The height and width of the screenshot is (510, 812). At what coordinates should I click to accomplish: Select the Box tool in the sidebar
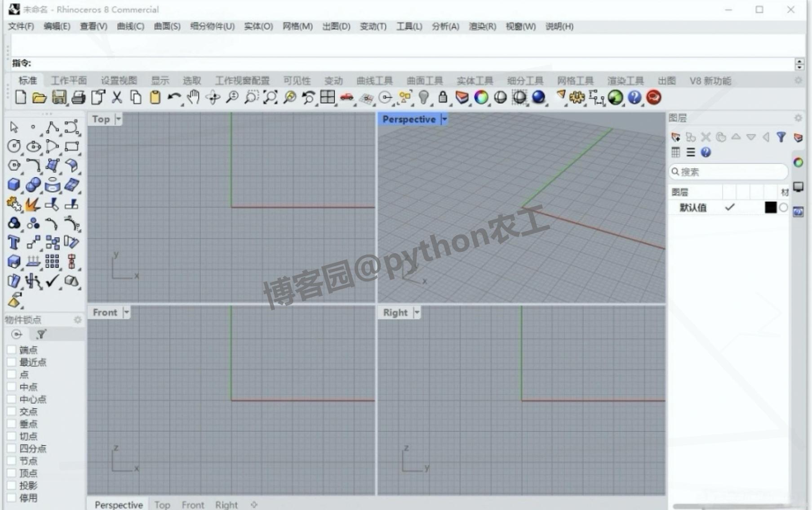(x=14, y=184)
